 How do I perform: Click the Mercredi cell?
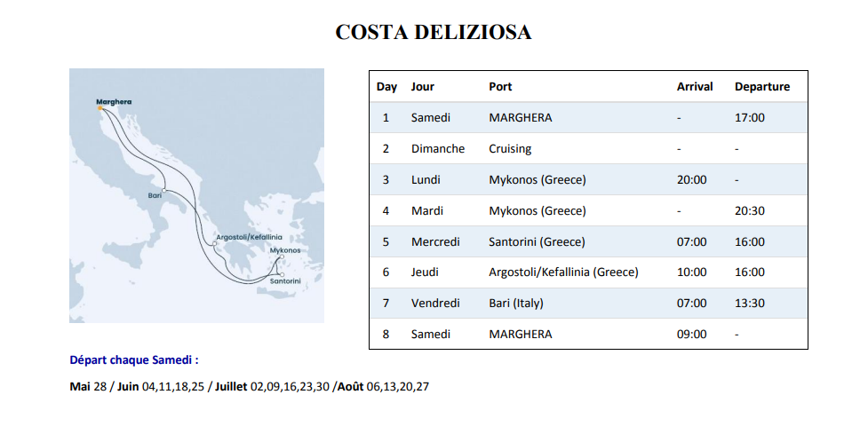[435, 241]
